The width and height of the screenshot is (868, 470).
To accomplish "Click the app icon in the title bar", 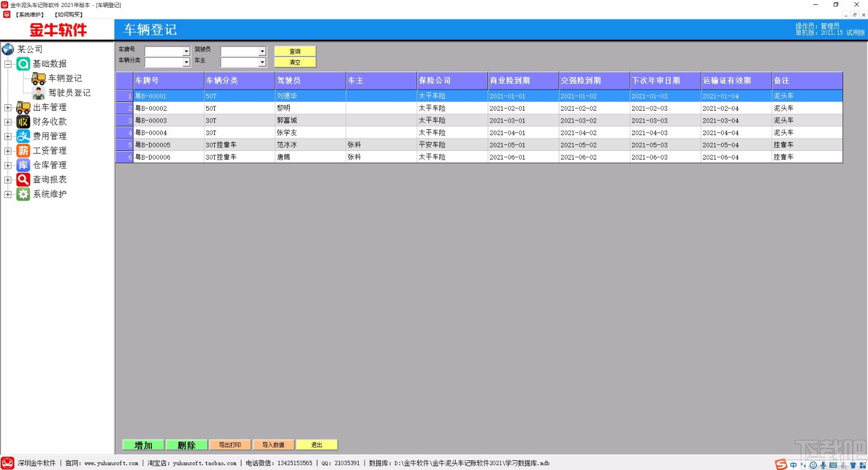I will tap(5, 5).
